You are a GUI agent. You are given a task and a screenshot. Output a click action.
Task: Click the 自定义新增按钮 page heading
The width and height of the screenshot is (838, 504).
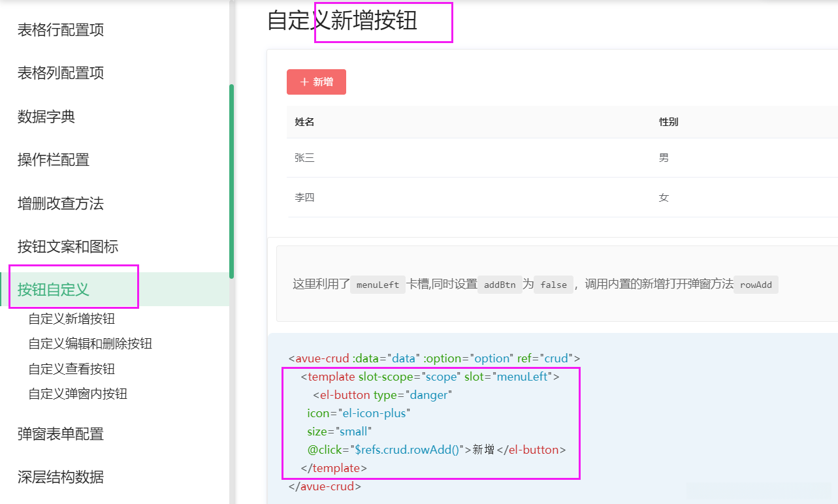[x=342, y=21]
